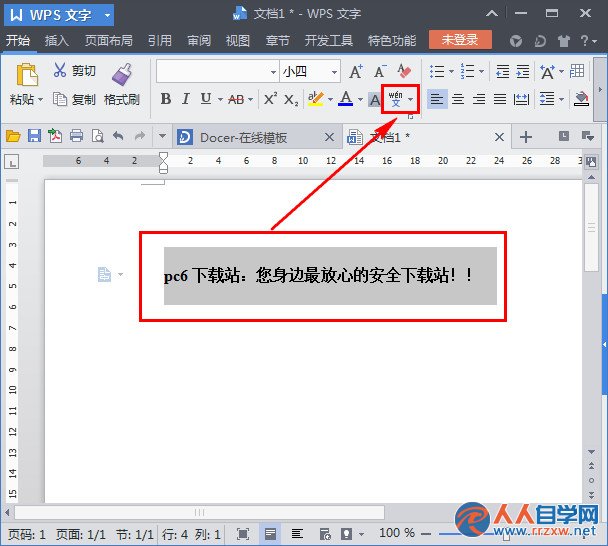Apply yellow text highlight color
The width and height of the screenshot is (608, 546).
pos(316,99)
